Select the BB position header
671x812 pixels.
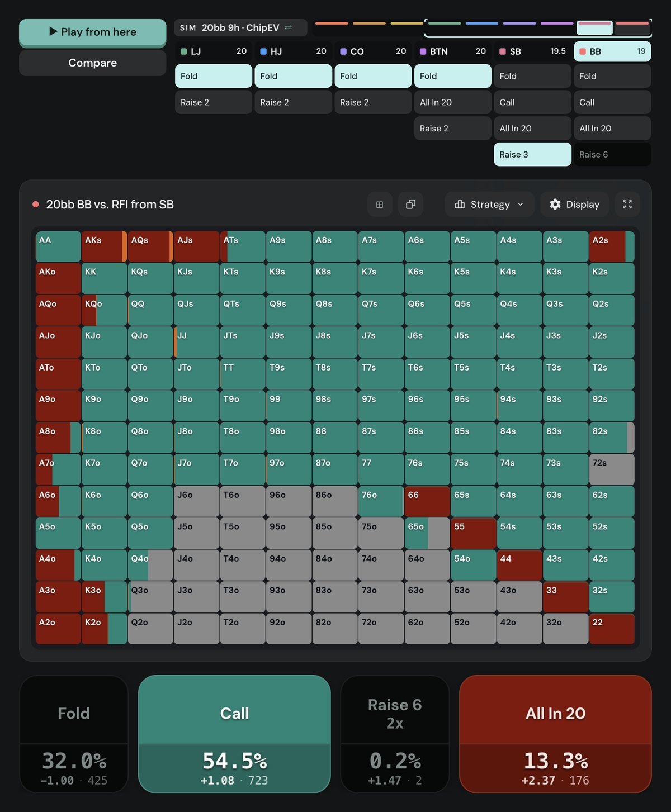(x=612, y=51)
